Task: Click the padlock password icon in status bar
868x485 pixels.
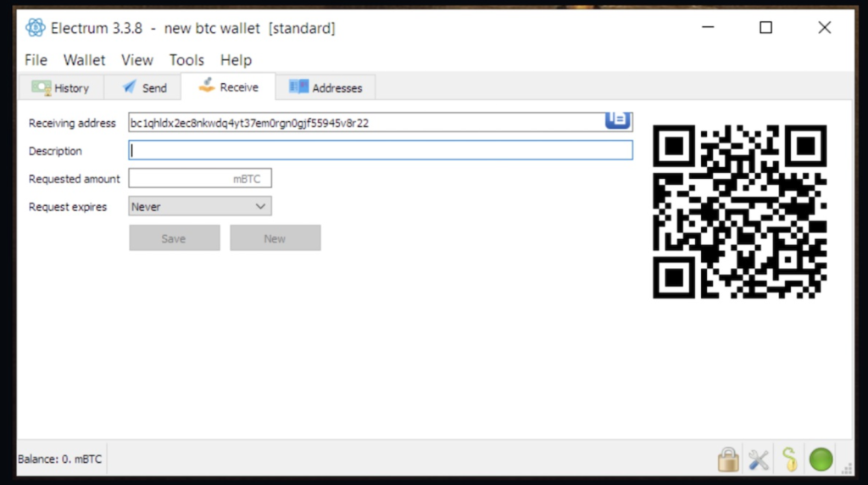Action: coord(728,460)
